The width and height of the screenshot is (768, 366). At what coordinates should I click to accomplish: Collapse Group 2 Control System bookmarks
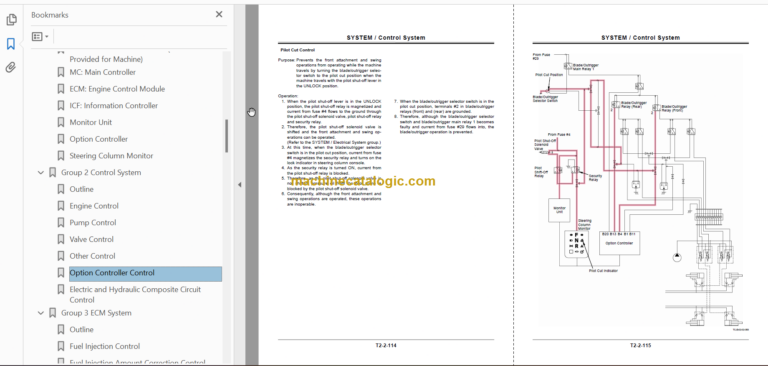[x=41, y=172]
